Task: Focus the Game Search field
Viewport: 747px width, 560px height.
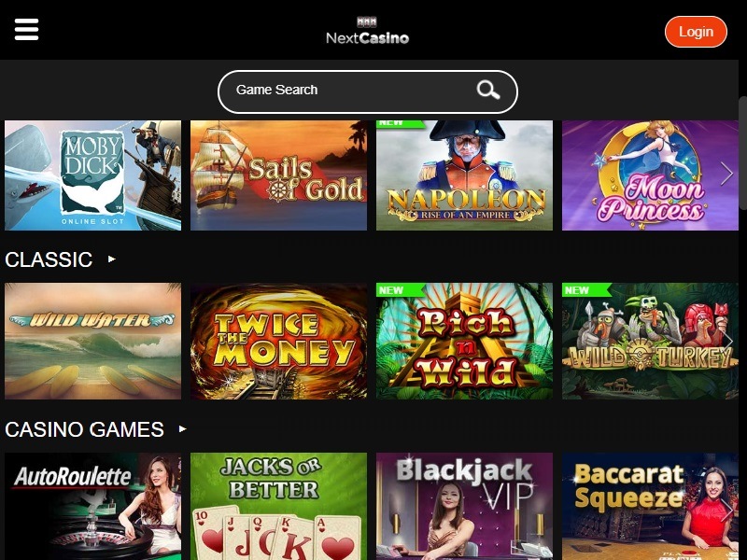Action: [x=367, y=91]
